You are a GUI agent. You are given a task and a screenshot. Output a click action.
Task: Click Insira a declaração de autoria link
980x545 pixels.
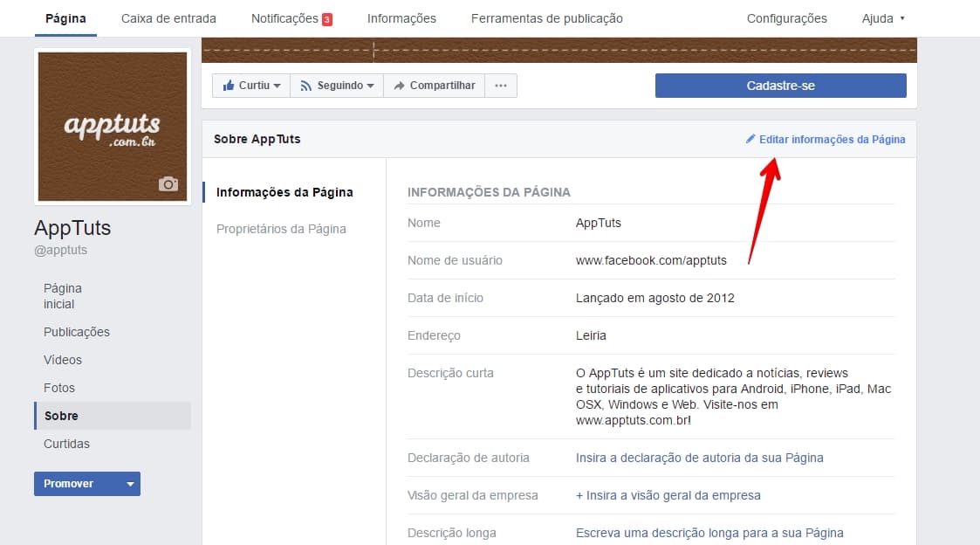coord(699,458)
